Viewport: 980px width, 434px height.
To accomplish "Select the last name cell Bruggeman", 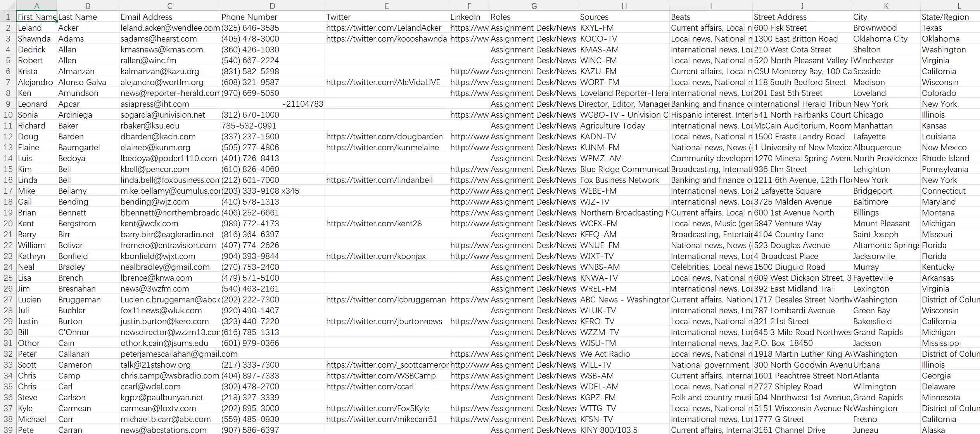I will coord(88,300).
